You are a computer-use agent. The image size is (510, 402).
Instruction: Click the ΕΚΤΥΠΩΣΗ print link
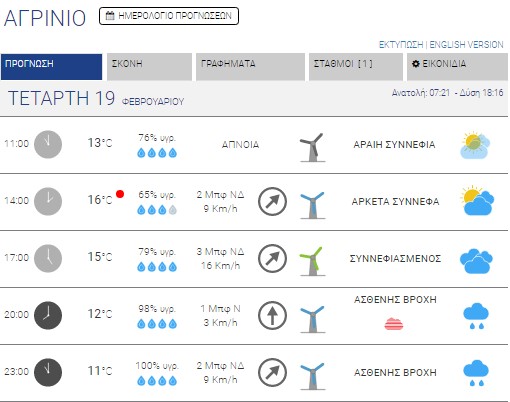point(401,45)
